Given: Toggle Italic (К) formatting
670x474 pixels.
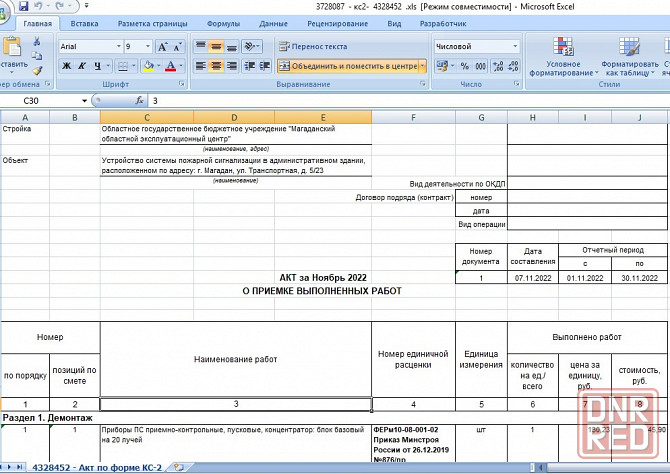Looking at the screenshot, I should coord(82,66).
